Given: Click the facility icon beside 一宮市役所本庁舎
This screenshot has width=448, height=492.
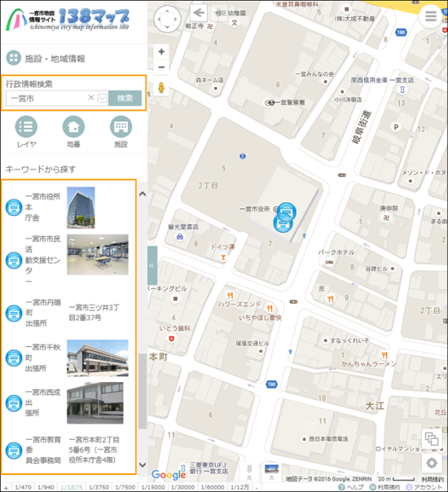Looking at the screenshot, I should click(x=14, y=208).
